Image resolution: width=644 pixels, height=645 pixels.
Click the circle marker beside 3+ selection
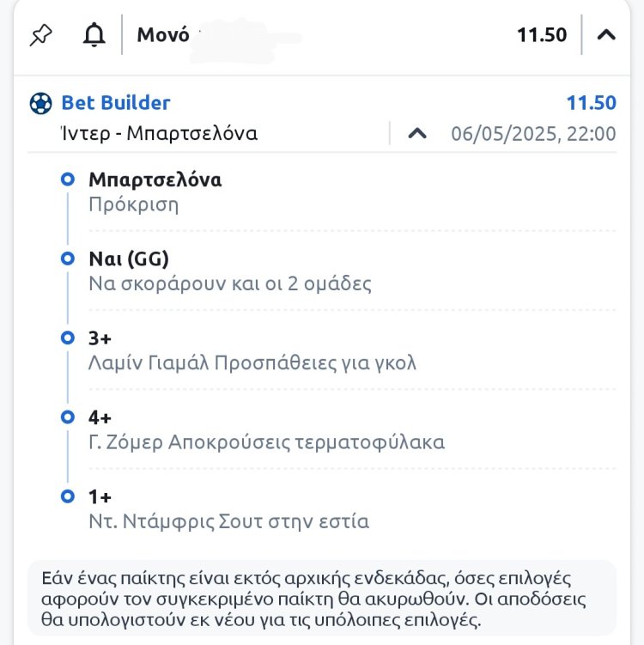tap(68, 338)
